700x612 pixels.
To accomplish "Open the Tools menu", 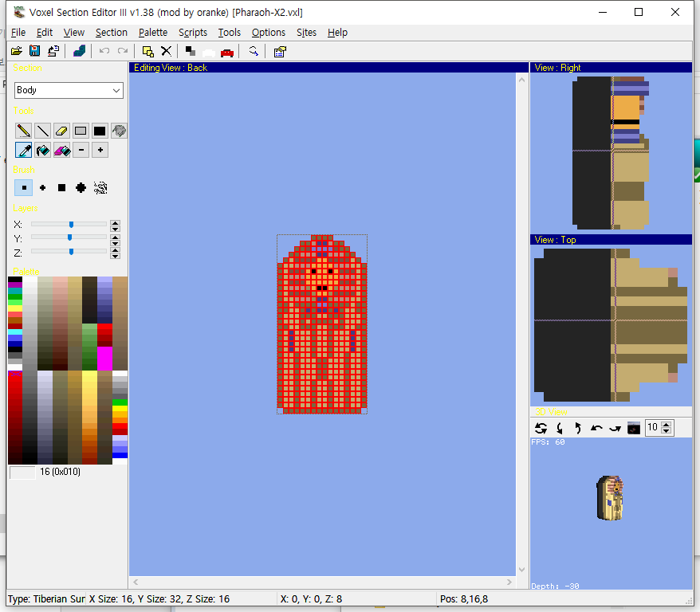I will (229, 33).
